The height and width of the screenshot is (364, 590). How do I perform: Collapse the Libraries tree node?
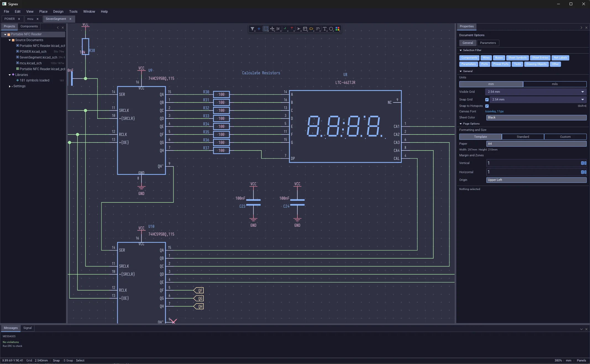[x=10, y=75]
